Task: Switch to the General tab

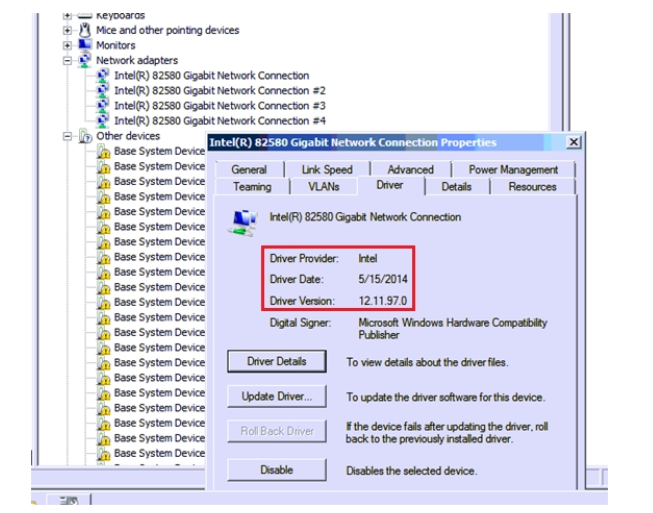Action: (x=249, y=169)
